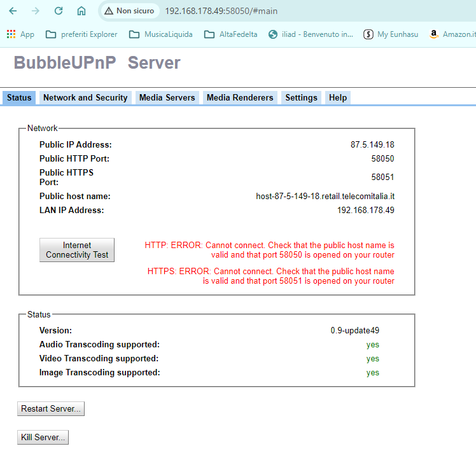Open the Help tab

click(x=338, y=98)
